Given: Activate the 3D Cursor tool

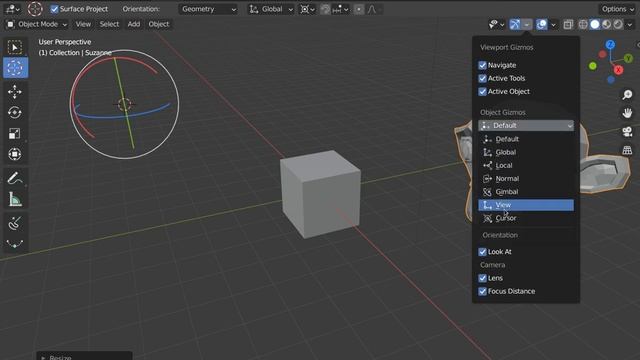Looking at the screenshot, I should [15, 67].
